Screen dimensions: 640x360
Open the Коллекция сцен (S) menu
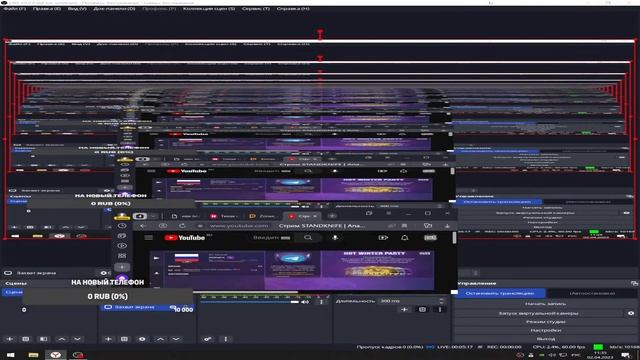point(209,9)
